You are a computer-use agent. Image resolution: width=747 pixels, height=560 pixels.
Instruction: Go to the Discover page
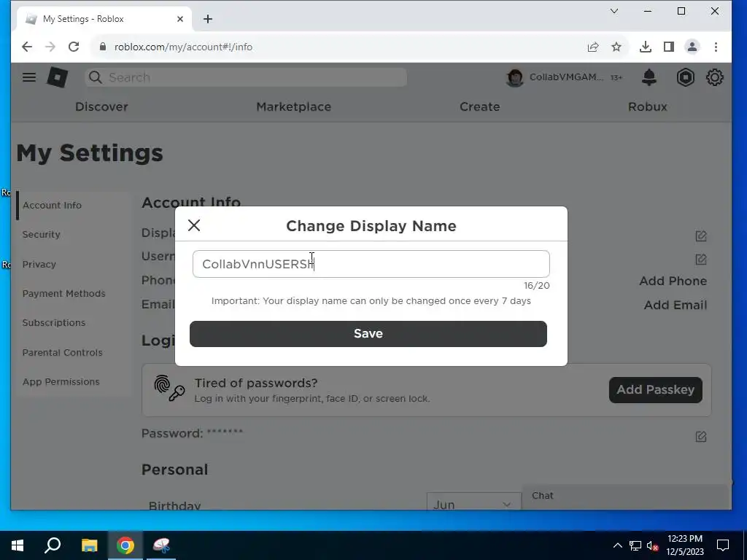tap(101, 106)
